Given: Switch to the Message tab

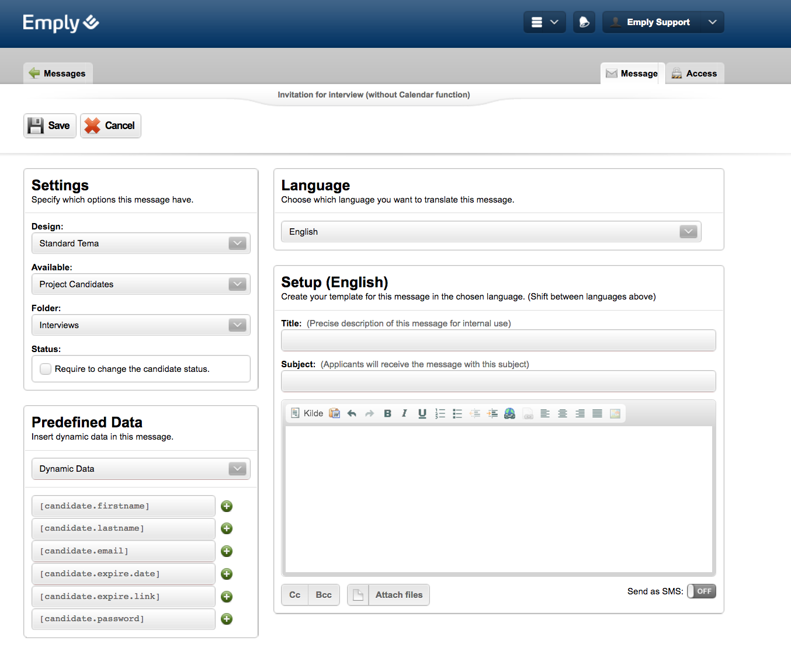Looking at the screenshot, I should (x=632, y=74).
